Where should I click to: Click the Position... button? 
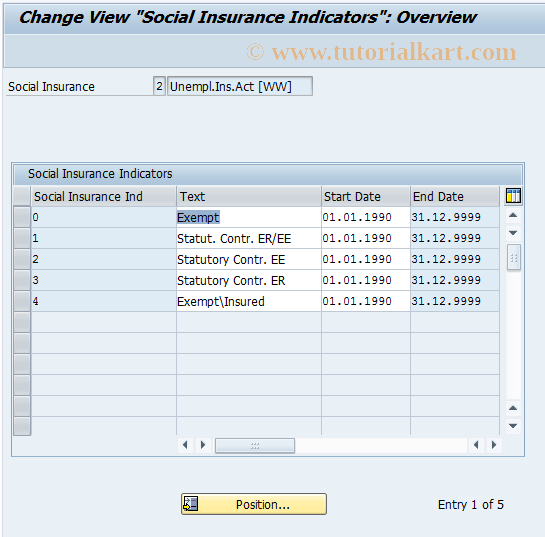click(x=254, y=504)
